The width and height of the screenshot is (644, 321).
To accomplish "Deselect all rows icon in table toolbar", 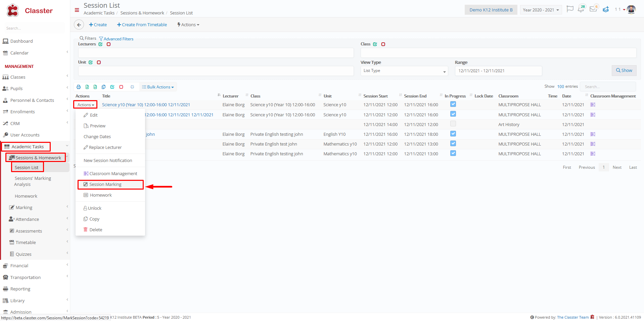I will pyautogui.click(x=121, y=87).
